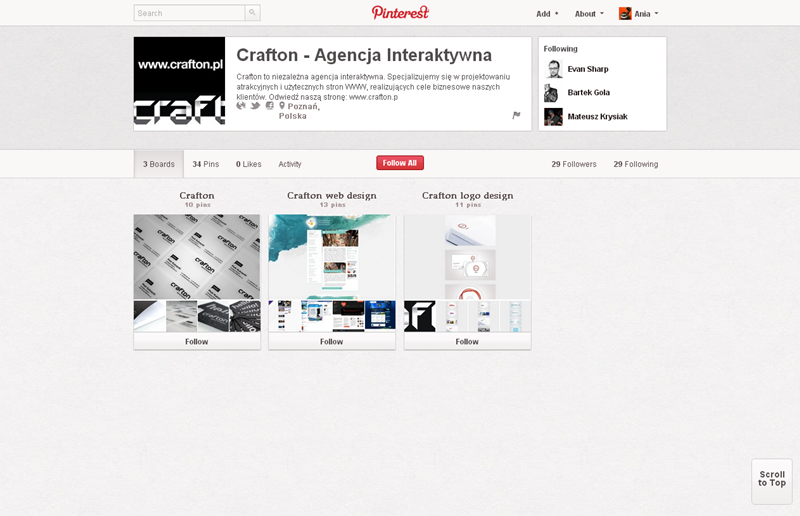Click the Pinterest logo
The height and width of the screenshot is (516, 800).
click(x=400, y=12)
